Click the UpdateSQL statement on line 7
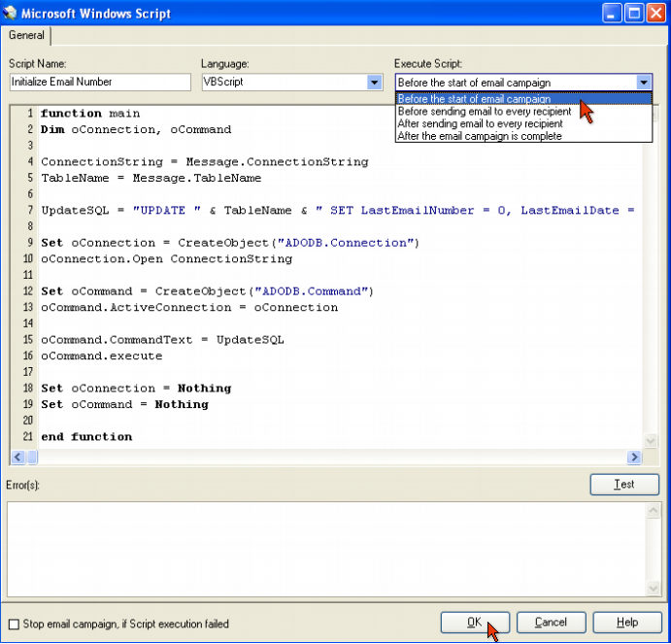 tap(338, 211)
